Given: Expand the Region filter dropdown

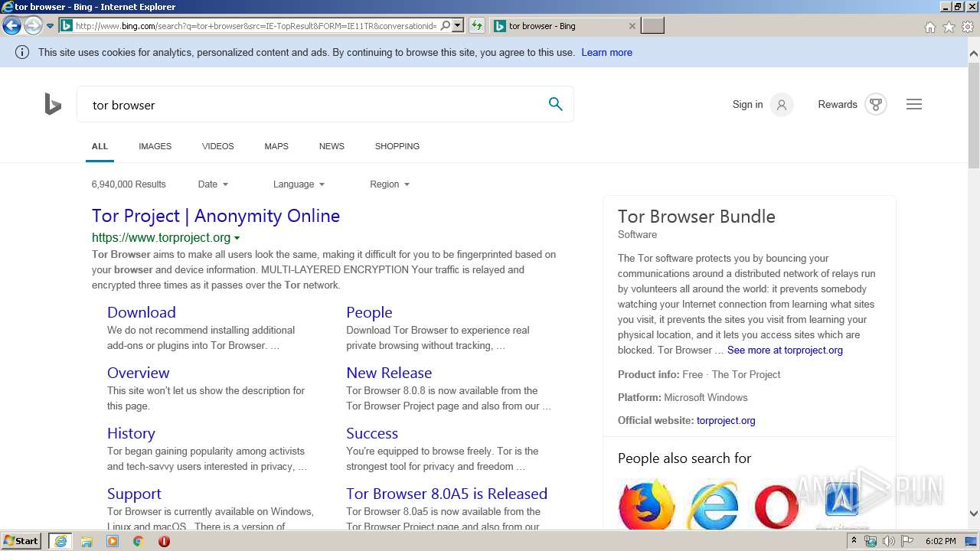Looking at the screenshot, I should [x=390, y=184].
